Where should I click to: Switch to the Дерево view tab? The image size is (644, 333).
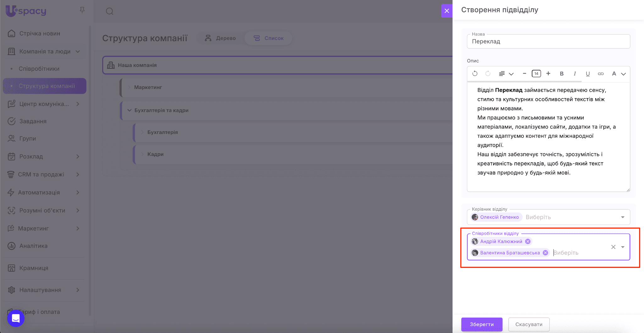pyautogui.click(x=220, y=38)
